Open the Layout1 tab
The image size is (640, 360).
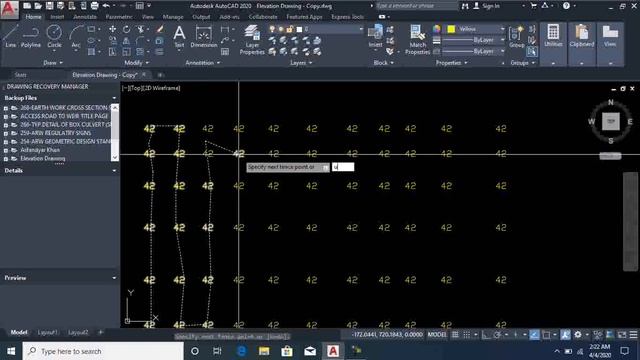[x=48, y=333]
